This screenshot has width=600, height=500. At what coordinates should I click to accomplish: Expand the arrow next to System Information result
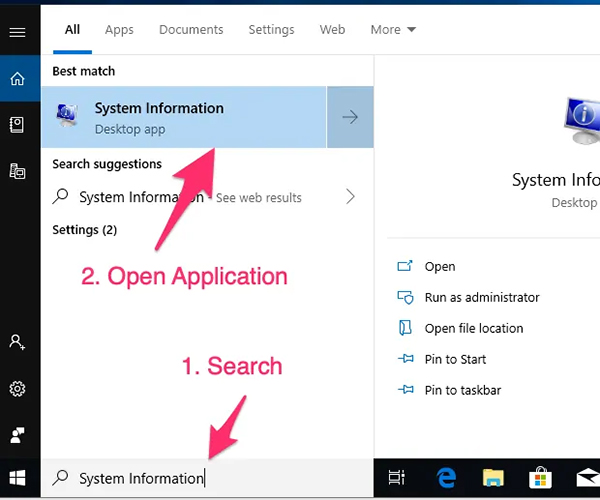pos(350,117)
